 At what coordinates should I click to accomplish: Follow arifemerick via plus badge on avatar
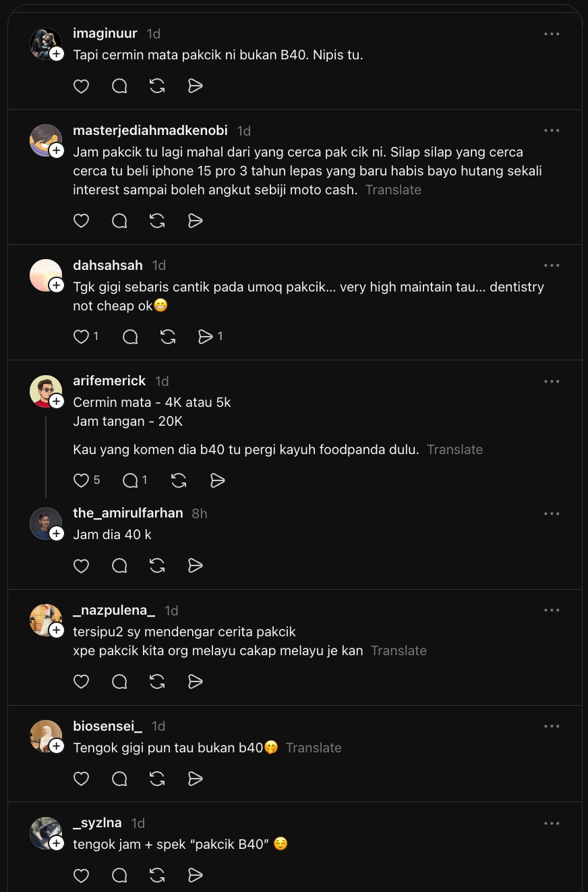[x=57, y=401]
